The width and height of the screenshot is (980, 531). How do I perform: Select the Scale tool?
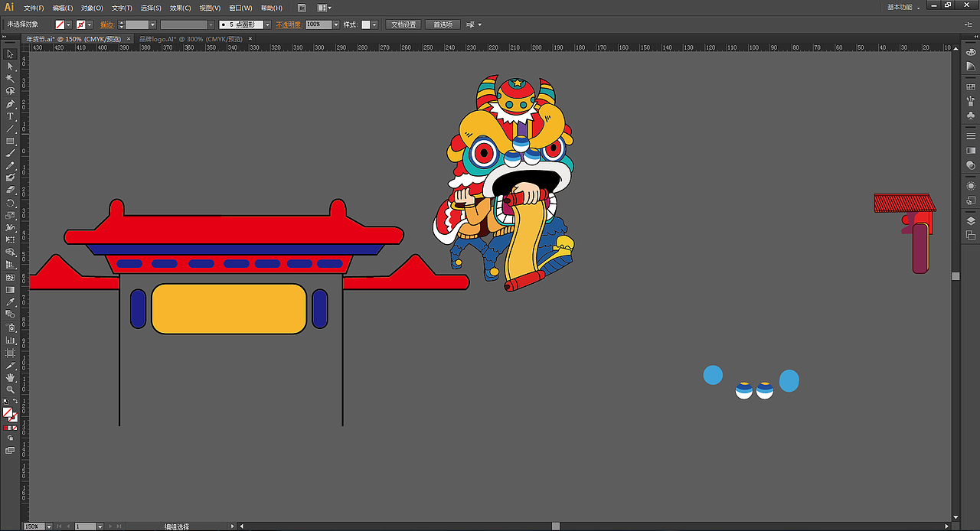10,215
